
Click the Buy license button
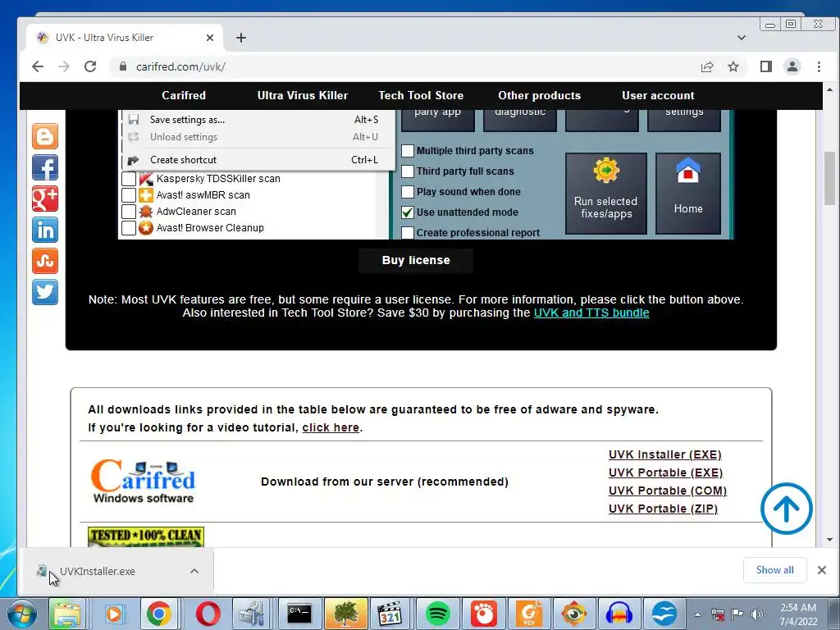(x=416, y=260)
